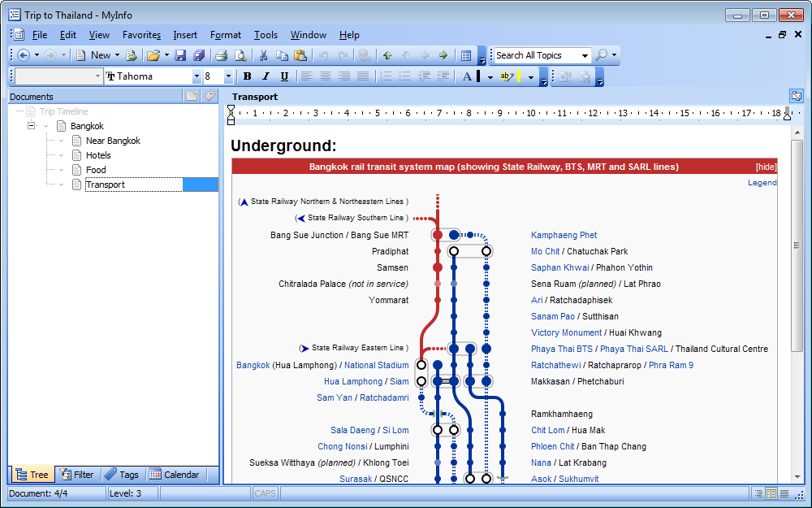The image size is (812, 508).
Task: Select Near Bangkok in the tree
Action: (113, 141)
